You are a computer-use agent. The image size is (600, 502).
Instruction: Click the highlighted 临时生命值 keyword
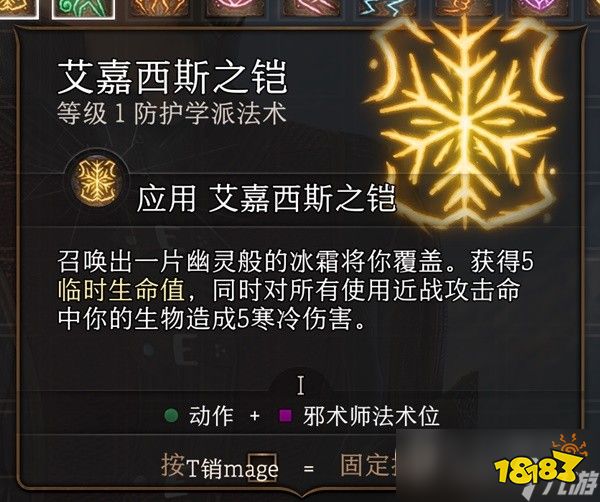click(122, 291)
